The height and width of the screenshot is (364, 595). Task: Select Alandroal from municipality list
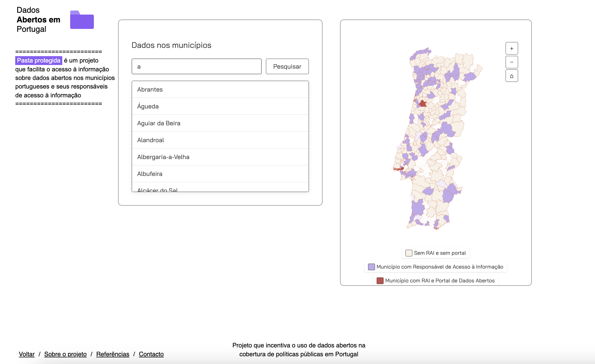click(x=220, y=140)
